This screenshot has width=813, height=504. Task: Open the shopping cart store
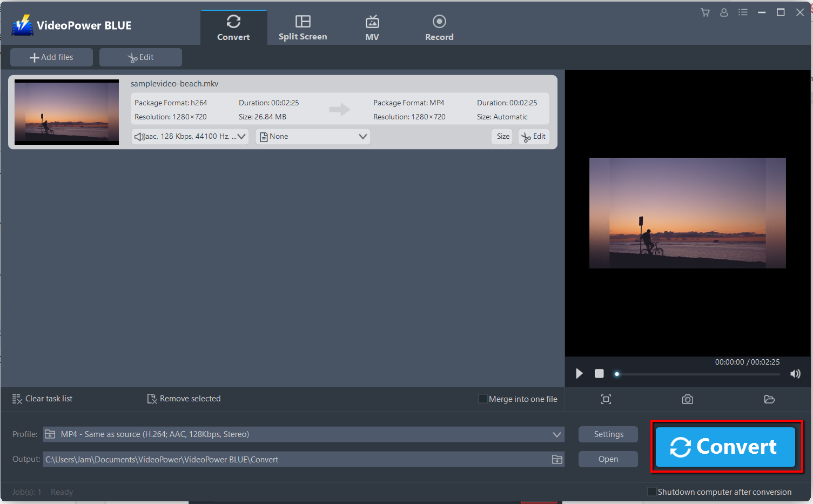coord(704,12)
